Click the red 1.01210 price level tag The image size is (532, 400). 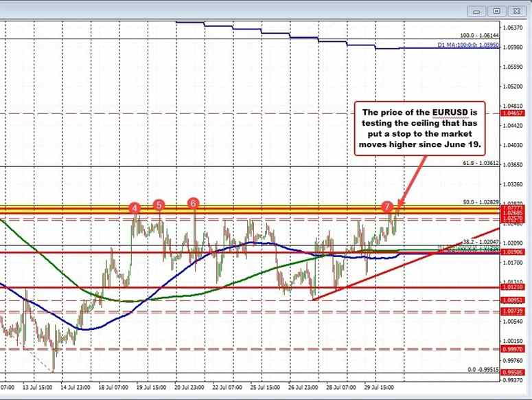pyautogui.click(x=513, y=287)
